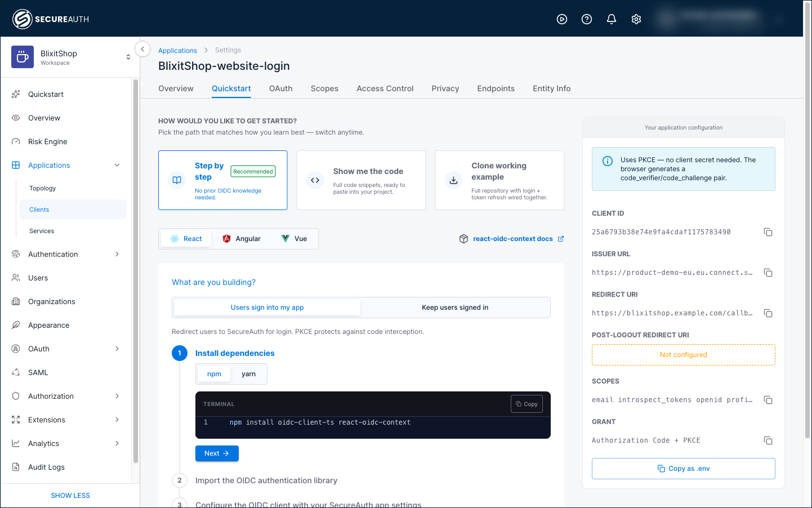Choose the Show me the code path card
Image resolution: width=812 pixels, height=508 pixels.
[x=361, y=180]
